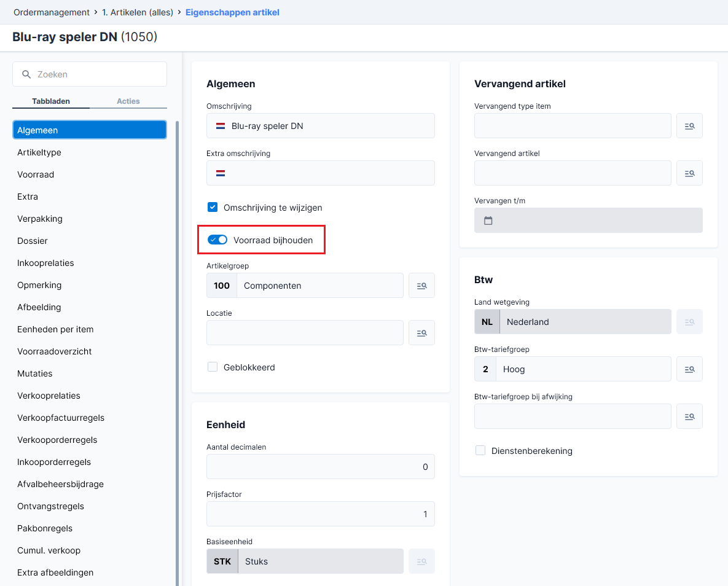
Task: Enable the Dienstenberekening checkbox
Action: [x=480, y=450]
